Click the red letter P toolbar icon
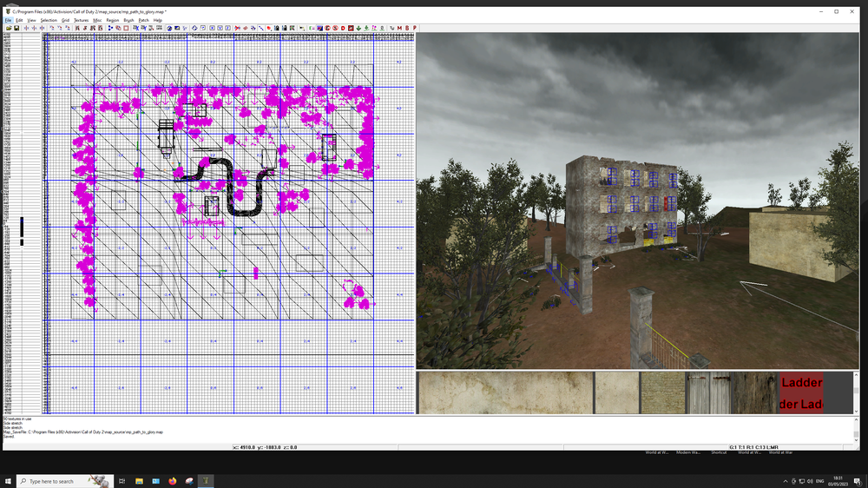The width and height of the screenshot is (868, 488). 415,28
